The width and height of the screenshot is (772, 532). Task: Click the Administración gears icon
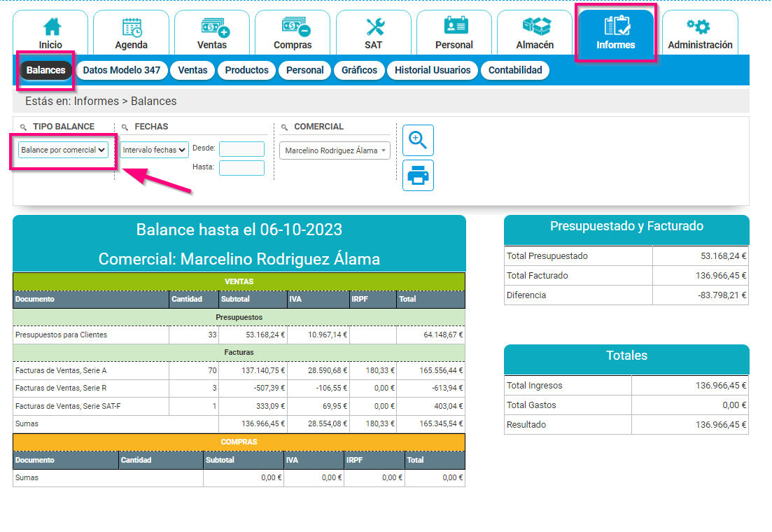(x=700, y=32)
